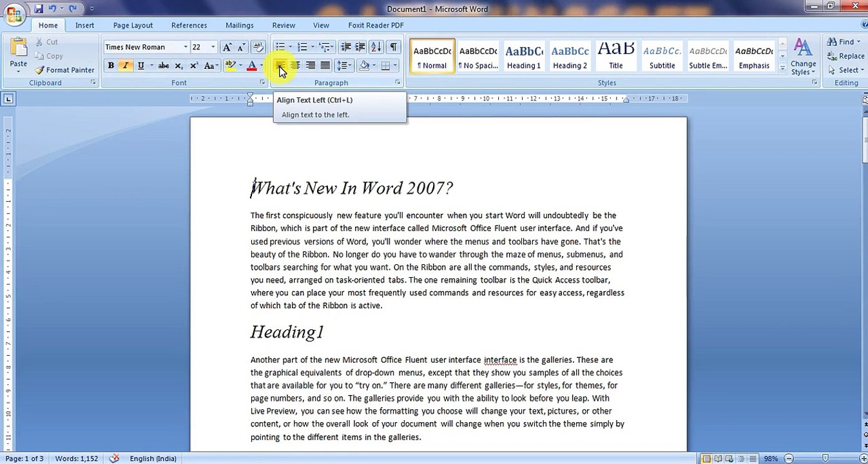Screen dimensions: 868x464
Task: Apply shading to paragraph
Action: point(364,66)
